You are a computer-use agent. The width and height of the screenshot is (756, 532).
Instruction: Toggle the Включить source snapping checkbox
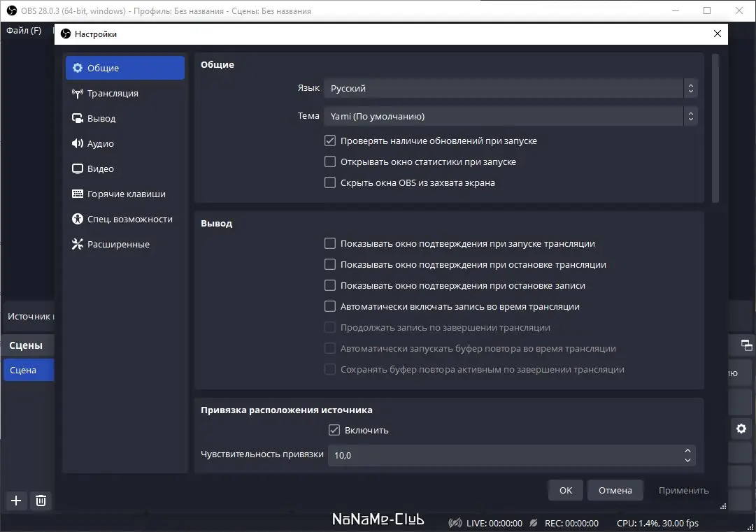[x=334, y=430]
